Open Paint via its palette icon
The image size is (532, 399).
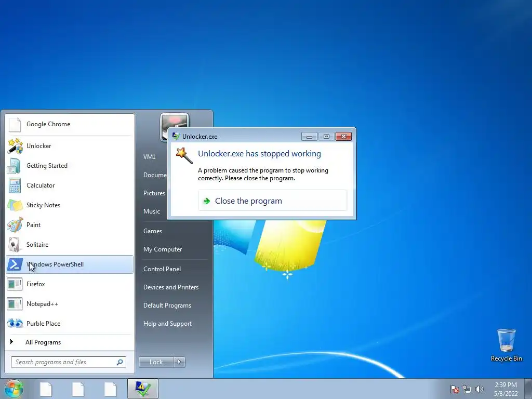click(x=15, y=224)
